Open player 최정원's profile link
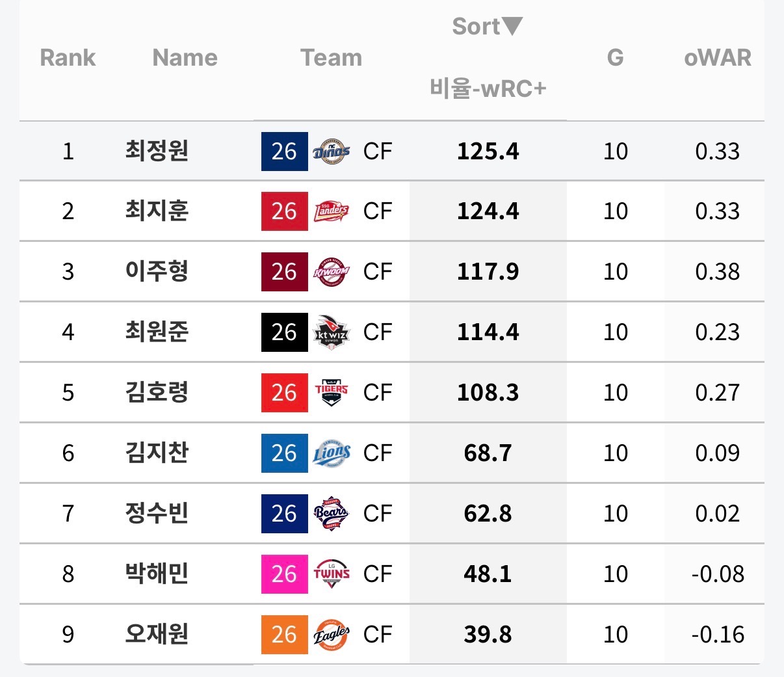 [157, 152]
